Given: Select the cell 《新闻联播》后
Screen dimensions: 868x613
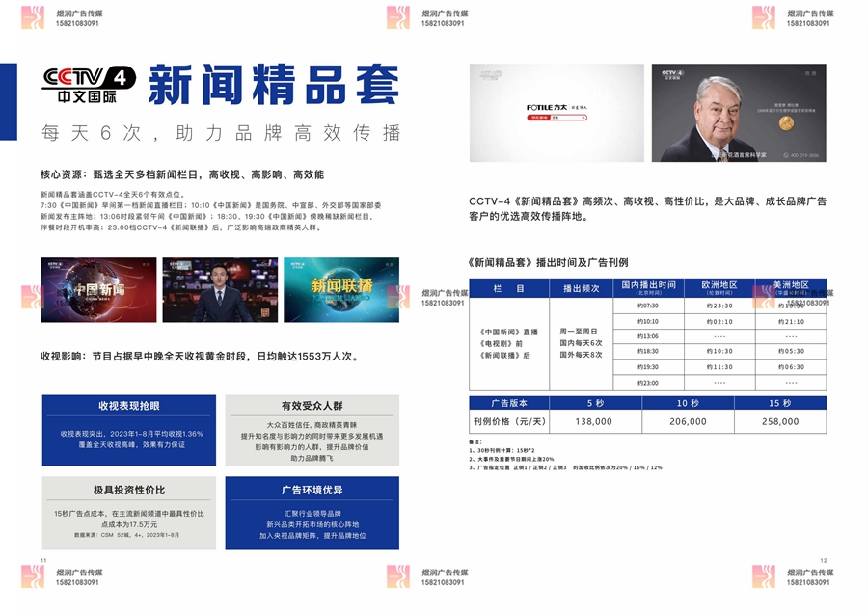Looking at the screenshot, I should (504, 356).
